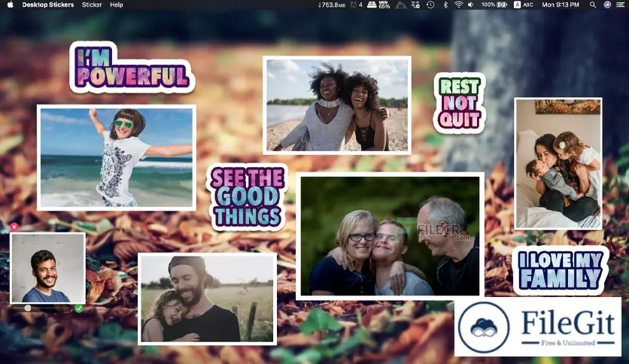The height and width of the screenshot is (364, 629).
Task: Click the red remove sticker button
Action: click(x=14, y=227)
